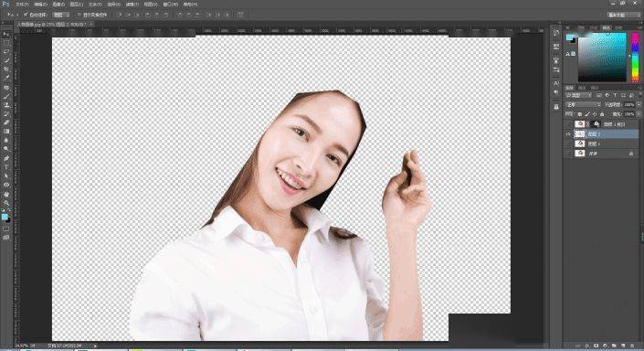The width and height of the screenshot is (644, 351).
Task: Select the Shape tool
Action: [x=6, y=185]
